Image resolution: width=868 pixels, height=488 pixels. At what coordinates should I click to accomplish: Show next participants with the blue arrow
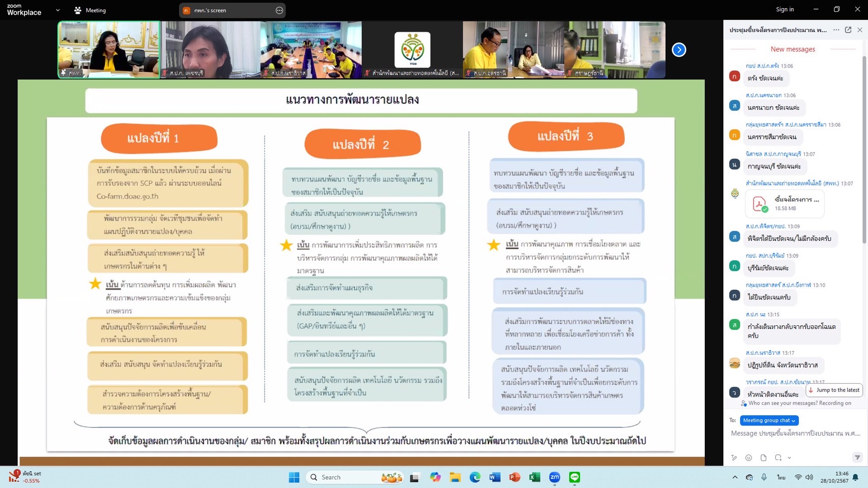tap(679, 50)
